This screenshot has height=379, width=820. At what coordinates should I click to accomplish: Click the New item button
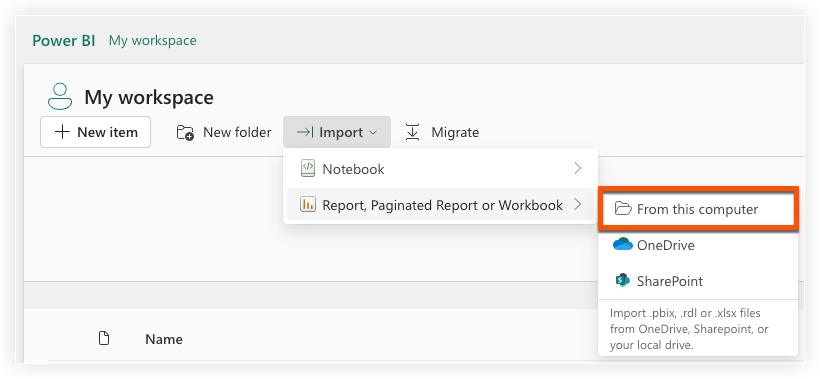[96, 132]
